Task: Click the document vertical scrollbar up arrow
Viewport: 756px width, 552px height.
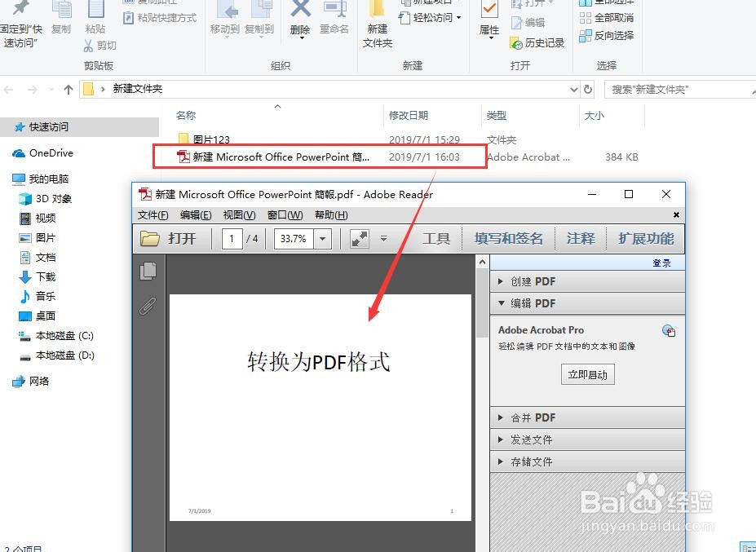Action: click(x=482, y=262)
